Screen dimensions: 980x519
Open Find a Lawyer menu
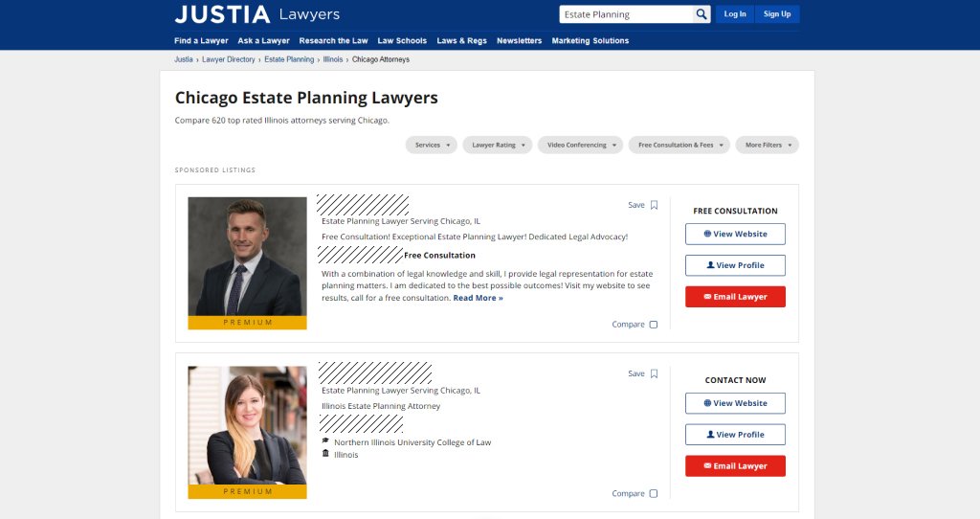click(201, 40)
